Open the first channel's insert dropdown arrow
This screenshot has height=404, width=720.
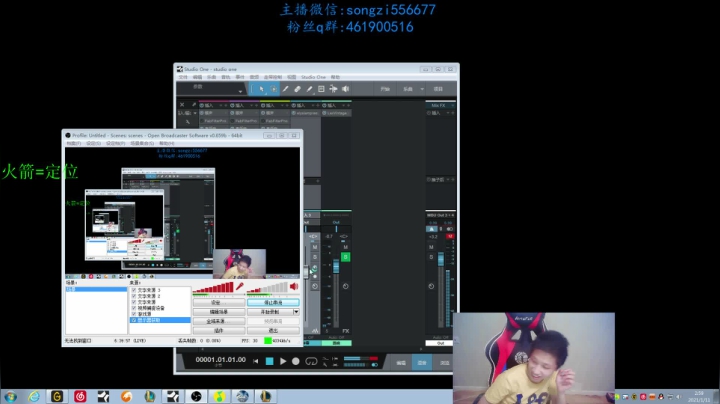221,105
